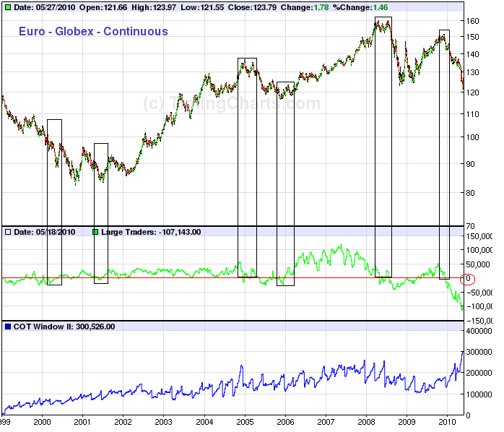Image resolution: width=504 pixels, height=432 pixels.
Task: Click the 2002 year label on time axis
Action: click(x=123, y=422)
